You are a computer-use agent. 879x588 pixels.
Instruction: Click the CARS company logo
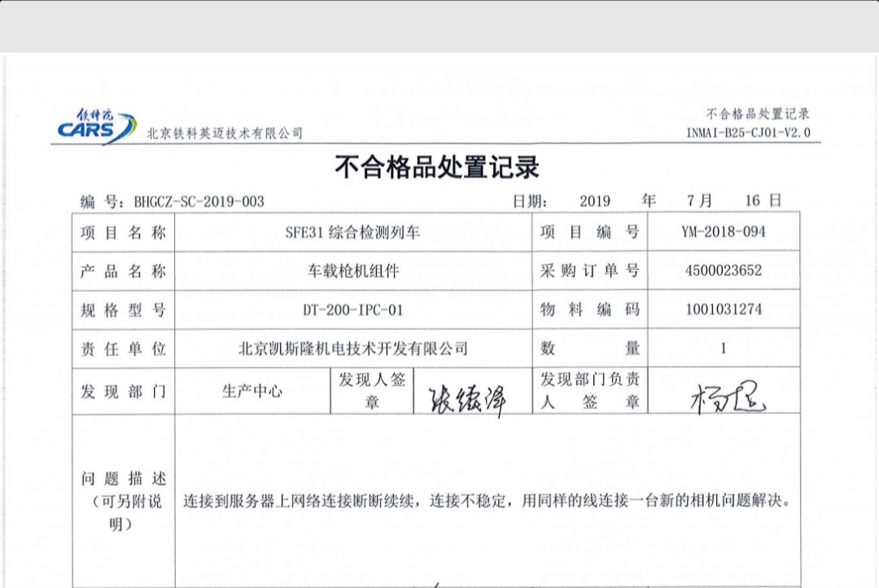(96, 127)
